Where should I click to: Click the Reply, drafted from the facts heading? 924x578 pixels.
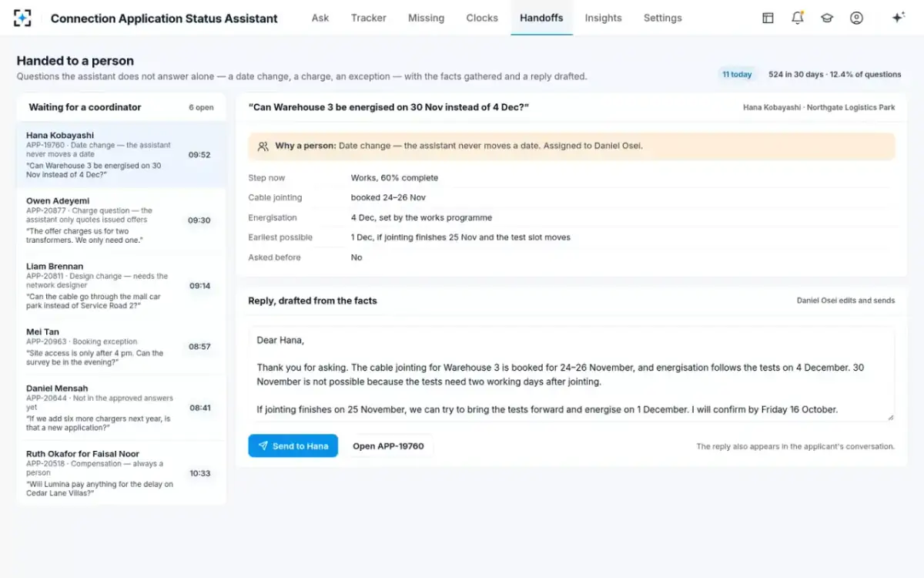[x=313, y=301]
